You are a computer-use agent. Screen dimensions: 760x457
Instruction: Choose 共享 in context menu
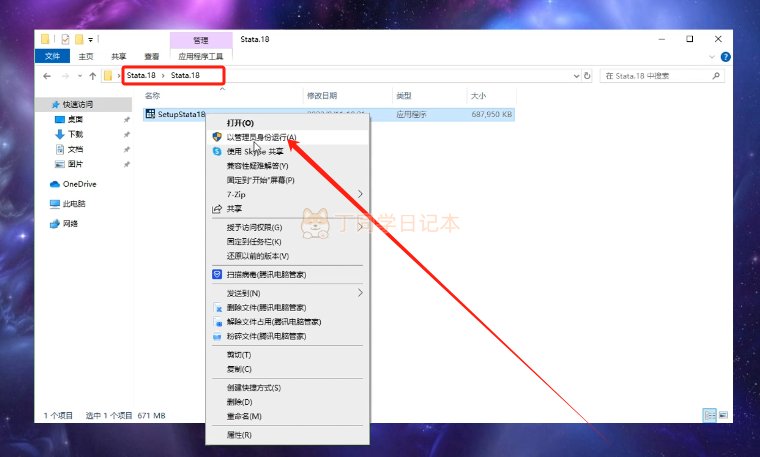pos(287,209)
